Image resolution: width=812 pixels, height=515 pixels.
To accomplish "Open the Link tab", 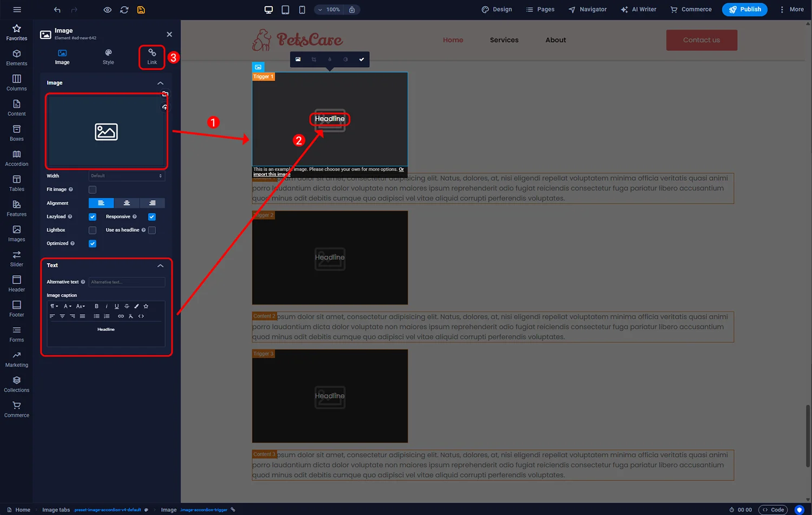I will click(152, 56).
